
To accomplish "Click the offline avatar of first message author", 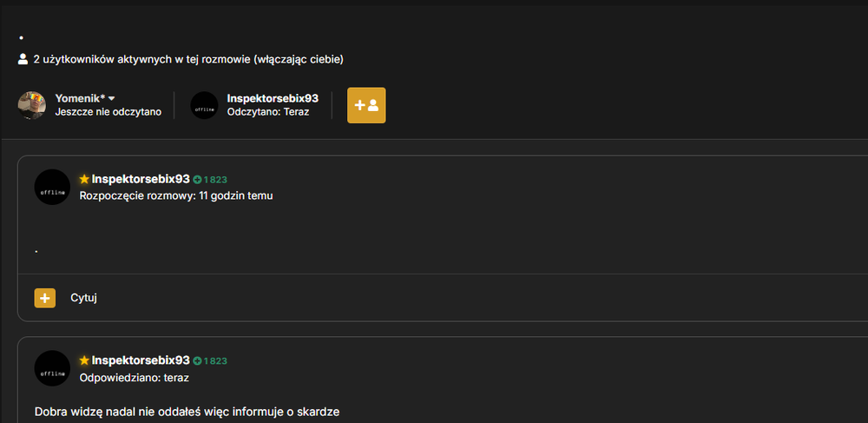I will 52,187.
